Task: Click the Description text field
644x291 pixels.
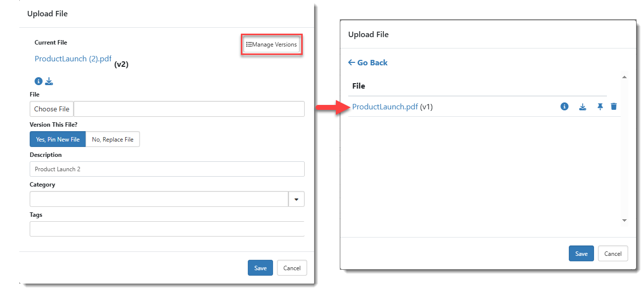Action: [167, 169]
